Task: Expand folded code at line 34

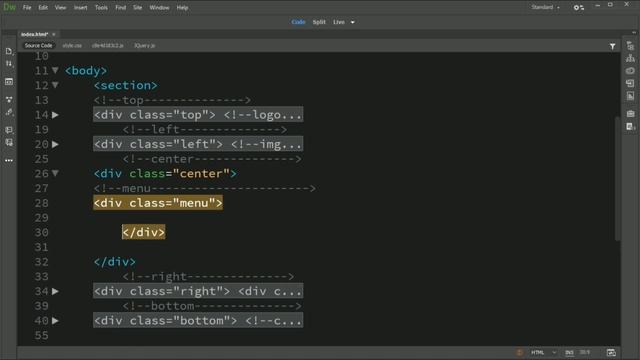Action: [x=55, y=291]
